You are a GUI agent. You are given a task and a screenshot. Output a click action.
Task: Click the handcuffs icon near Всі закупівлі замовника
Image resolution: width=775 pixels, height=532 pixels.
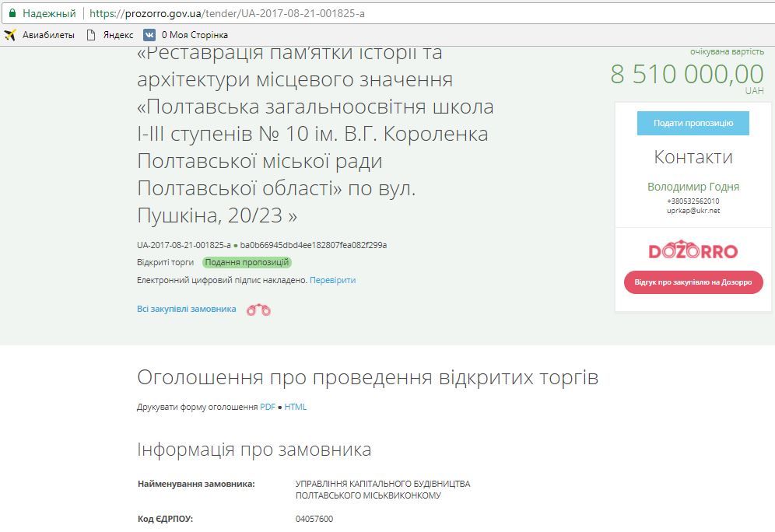coord(259,309)
